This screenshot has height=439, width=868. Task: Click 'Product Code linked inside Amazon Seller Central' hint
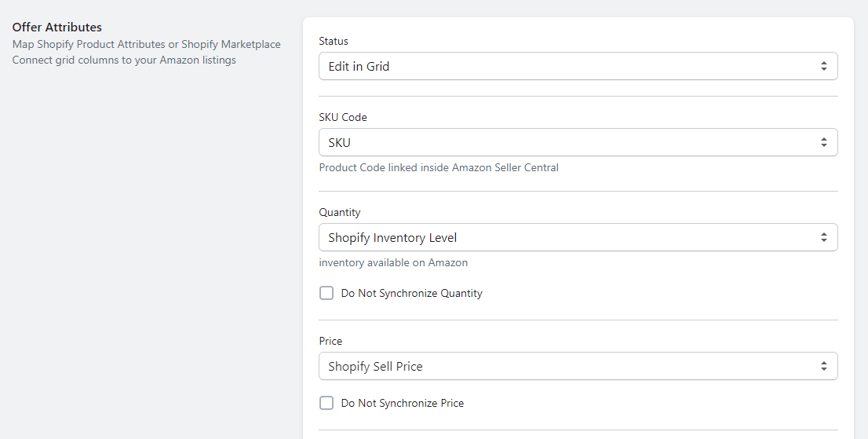439,168
